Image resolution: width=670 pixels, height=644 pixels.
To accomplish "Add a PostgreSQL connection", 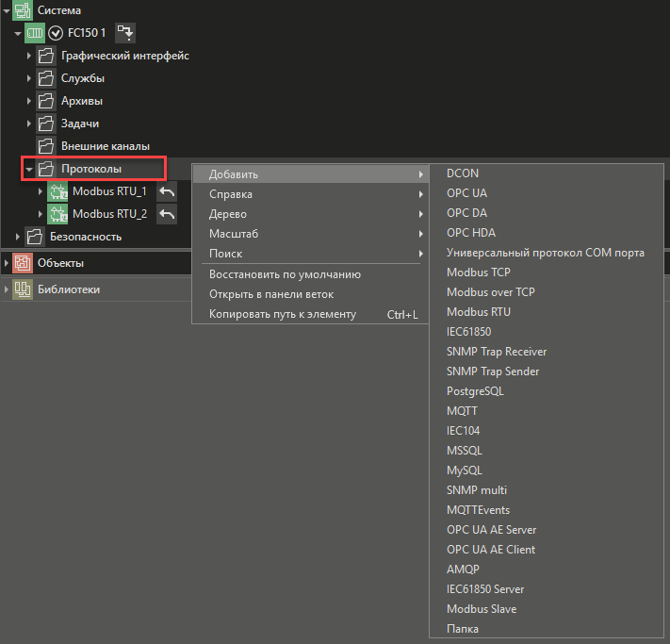I will click(x=547, y=391).
